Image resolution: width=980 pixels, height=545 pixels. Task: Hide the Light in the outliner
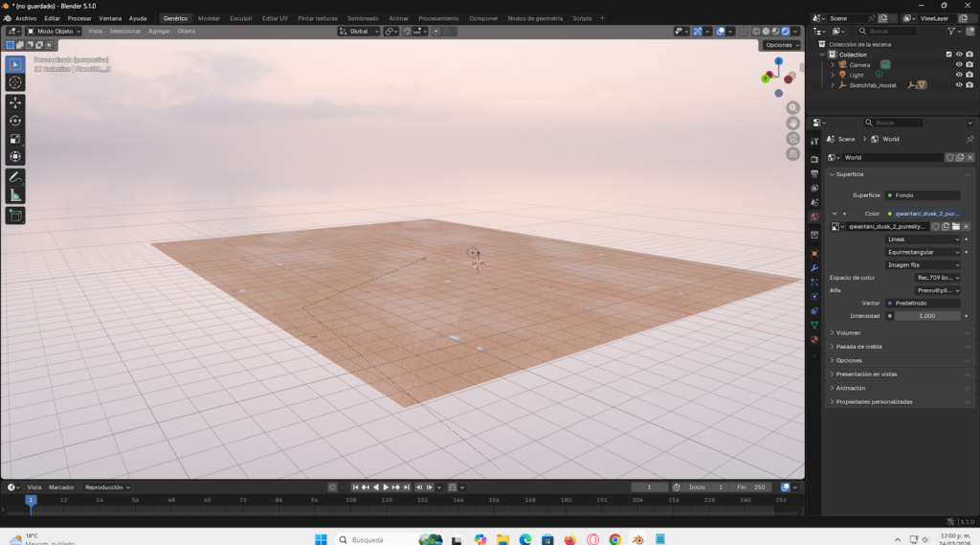pos(959,75)
